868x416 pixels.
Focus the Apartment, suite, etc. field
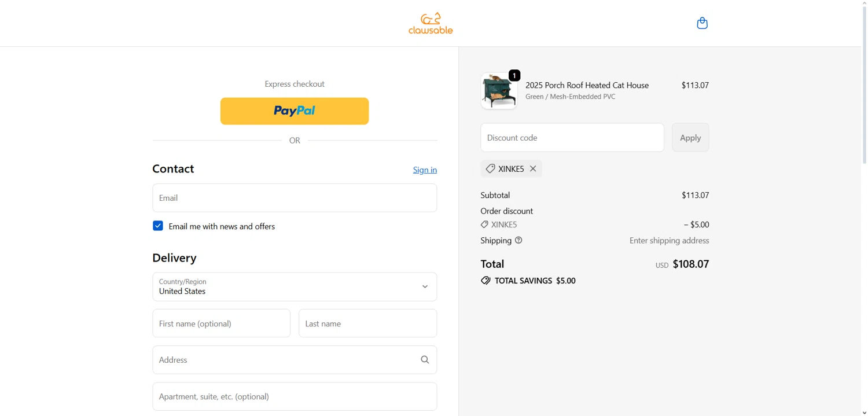[295, 396]
